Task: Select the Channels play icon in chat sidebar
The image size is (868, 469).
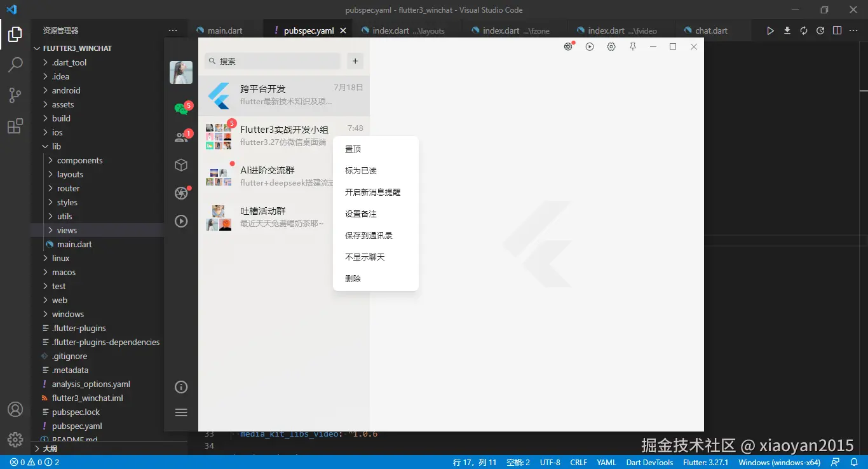Action: coord(181,221)
